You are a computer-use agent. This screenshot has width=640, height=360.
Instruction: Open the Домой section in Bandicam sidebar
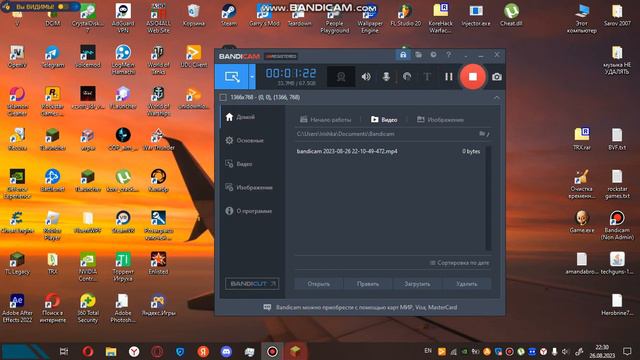pyautogui.click(x=240, y=117)
